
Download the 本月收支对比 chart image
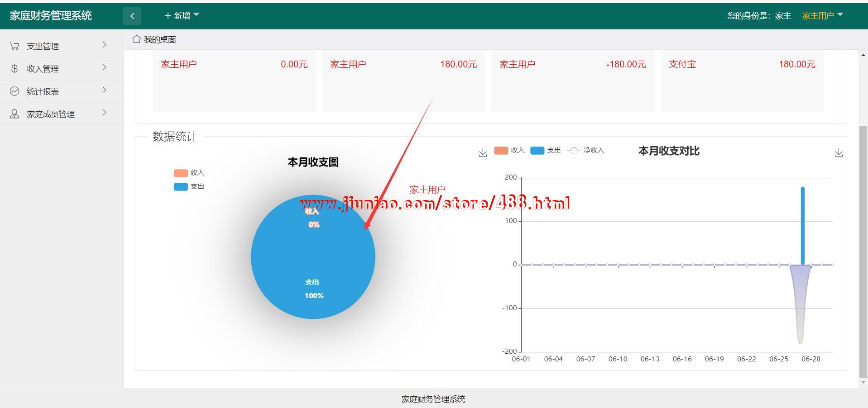click(x=839, y=153)
